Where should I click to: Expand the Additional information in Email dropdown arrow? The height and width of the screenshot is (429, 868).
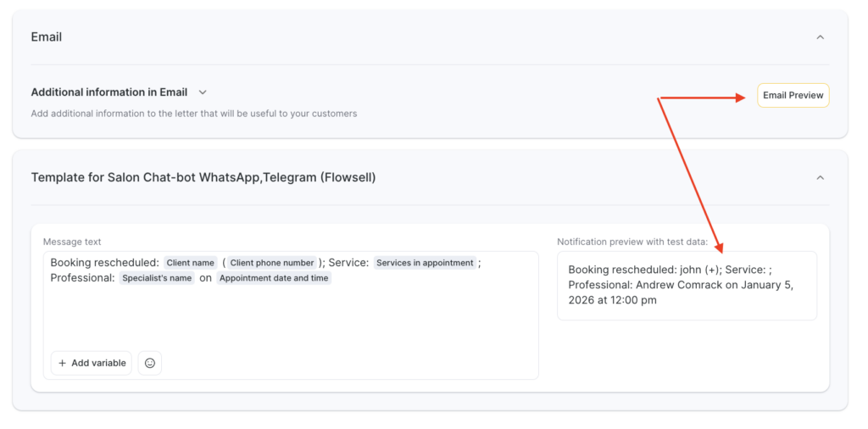point(203,92)
